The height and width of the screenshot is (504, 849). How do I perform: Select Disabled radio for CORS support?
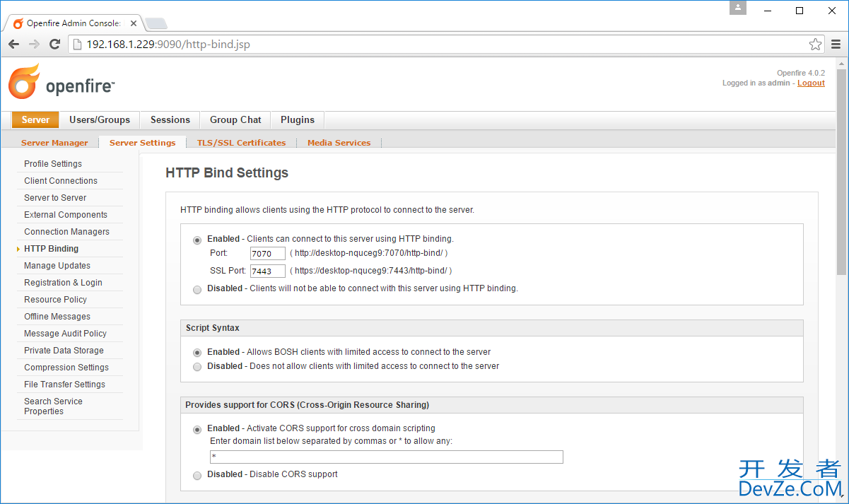[x=197, y=475]
